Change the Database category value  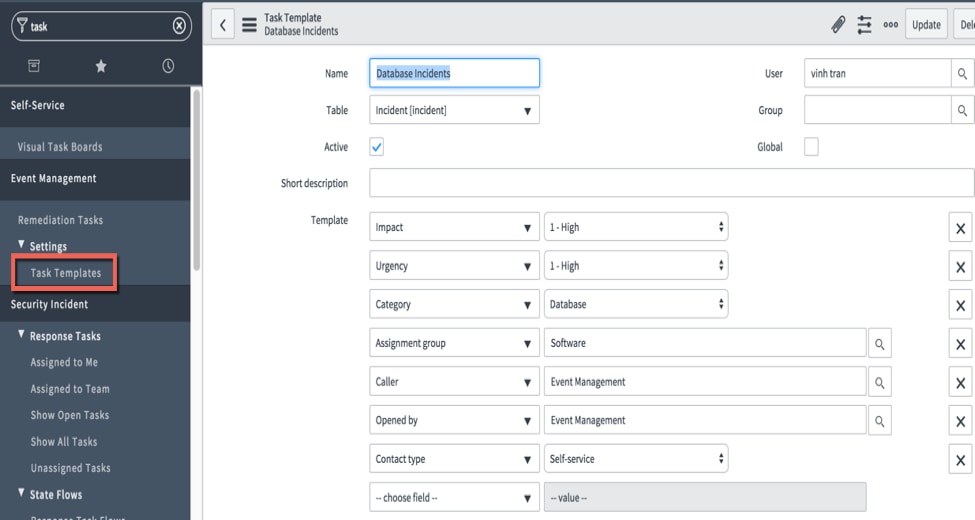click(635, 304)
